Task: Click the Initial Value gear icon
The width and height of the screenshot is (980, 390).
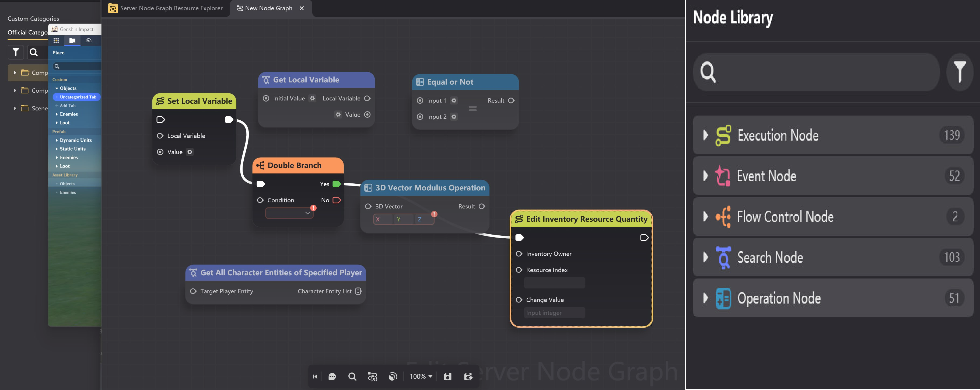Action: (312, 99)
